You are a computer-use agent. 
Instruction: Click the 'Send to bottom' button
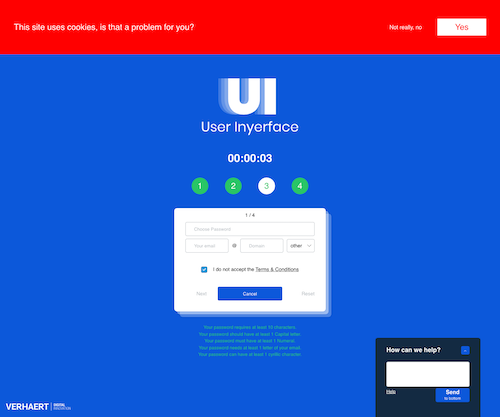452,395
